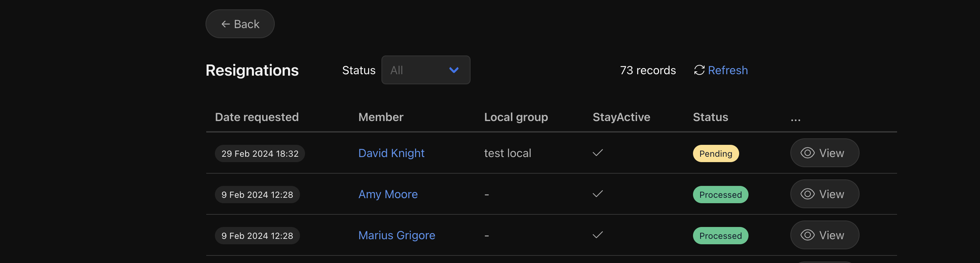Open Marius Grigore member link
The height and width of the screenshot is (263, 980).
tap(396, 235)
